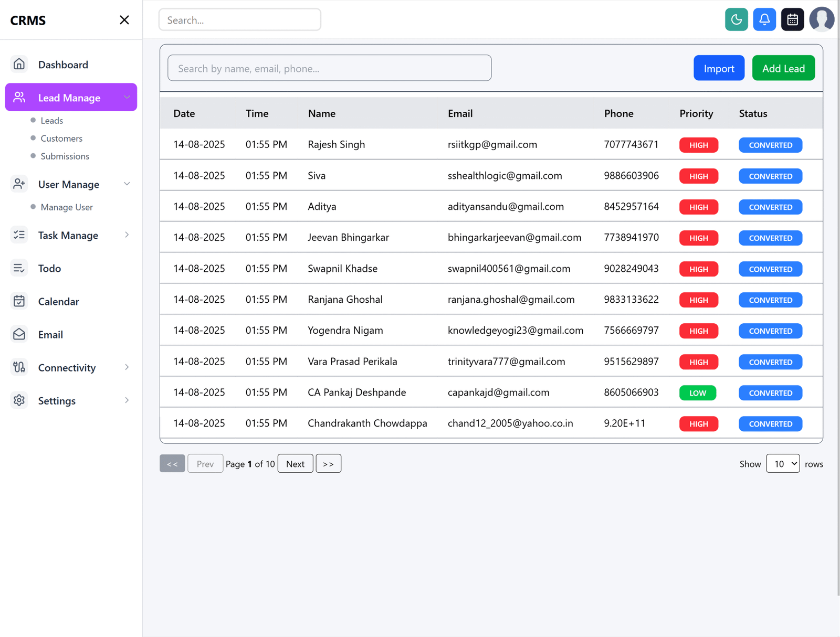Open the Submissions submenu item

tap(65, 156)
